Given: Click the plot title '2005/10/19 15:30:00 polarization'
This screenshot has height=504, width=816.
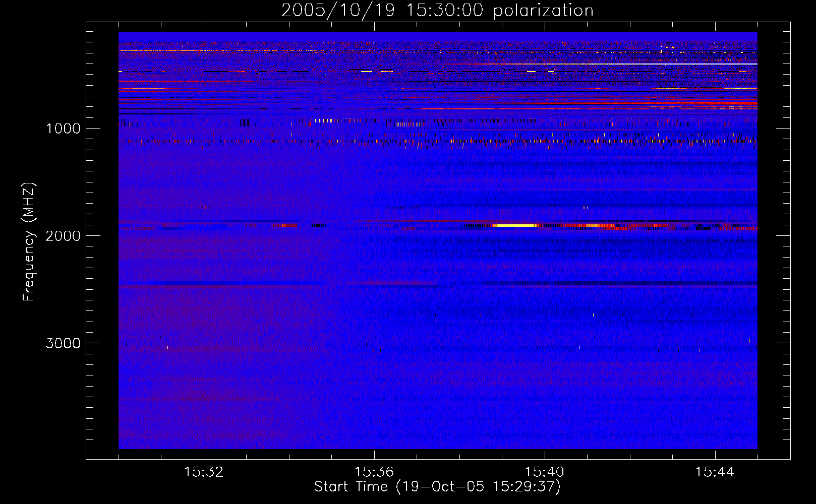Looking at the screenshot, I should pos(437,11).
